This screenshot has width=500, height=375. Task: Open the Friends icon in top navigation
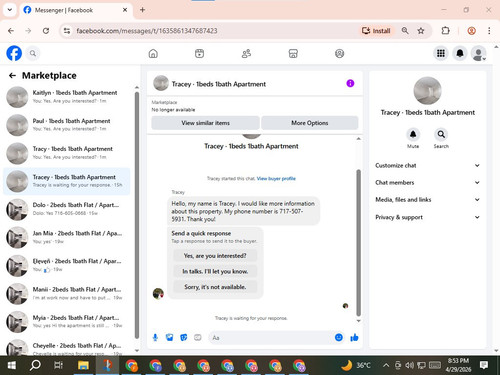(246, 53)
